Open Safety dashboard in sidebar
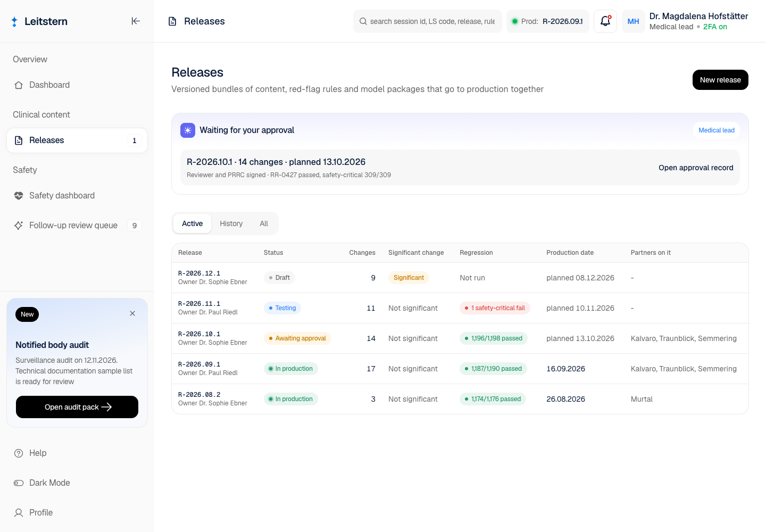Viewport: 766px width, 532px height. (x=77, y=196)
